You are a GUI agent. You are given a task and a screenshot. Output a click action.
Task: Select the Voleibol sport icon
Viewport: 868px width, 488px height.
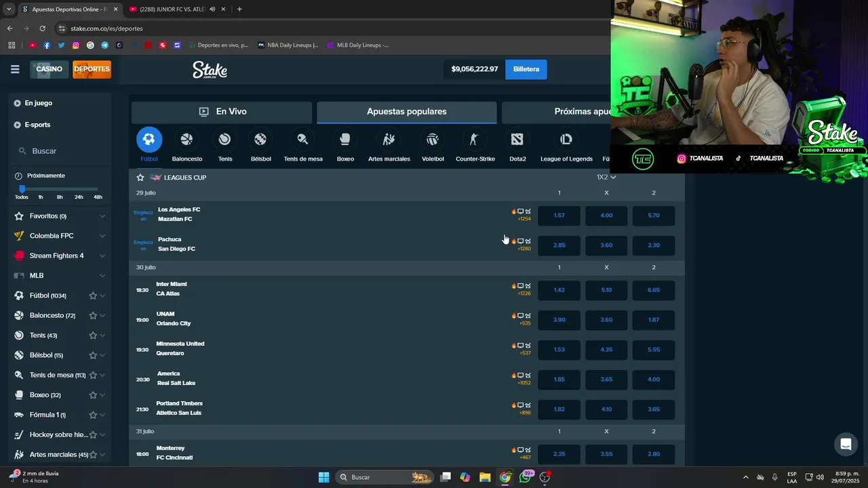(433, 140)
